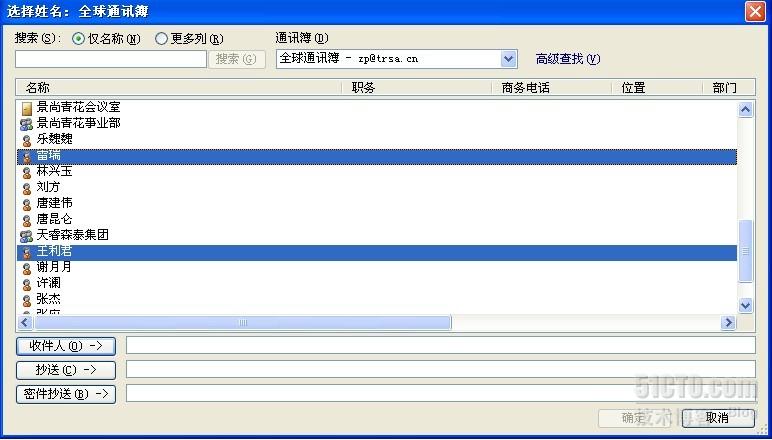Click the person icon beside 唐建伟
This screenshot has width=772, height=440.
[27, 205]
